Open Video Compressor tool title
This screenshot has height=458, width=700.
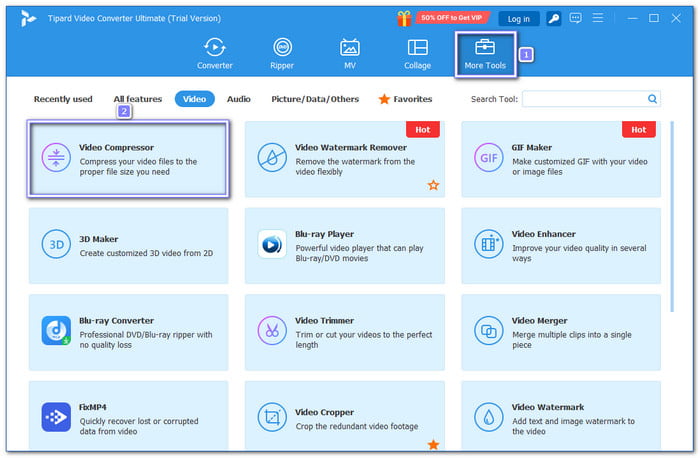[117, 147]
